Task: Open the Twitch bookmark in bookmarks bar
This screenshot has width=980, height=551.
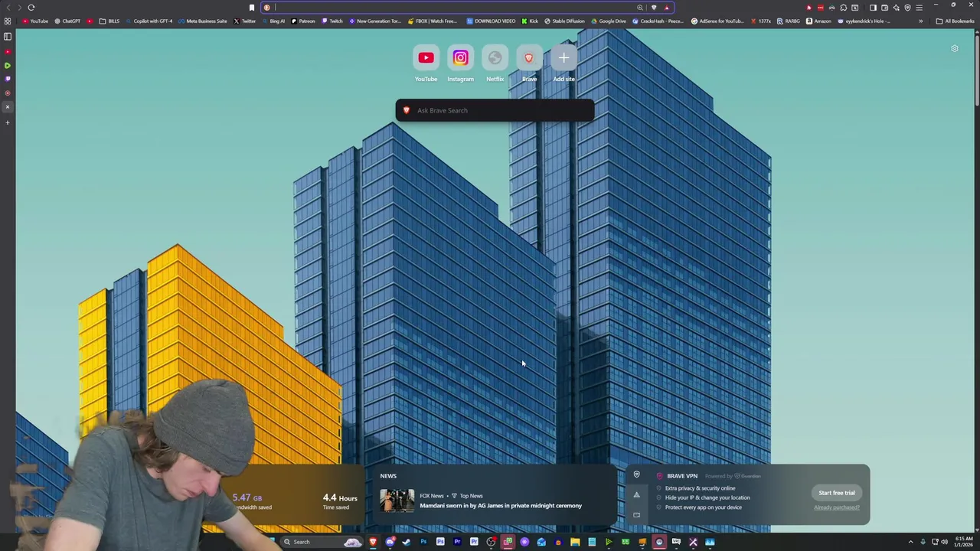Action: (x=332, y=21)
